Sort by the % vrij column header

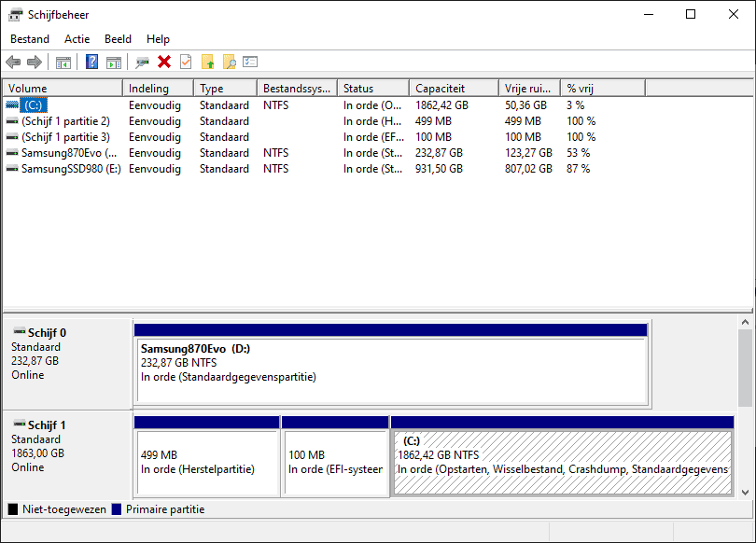click(603, 89)
